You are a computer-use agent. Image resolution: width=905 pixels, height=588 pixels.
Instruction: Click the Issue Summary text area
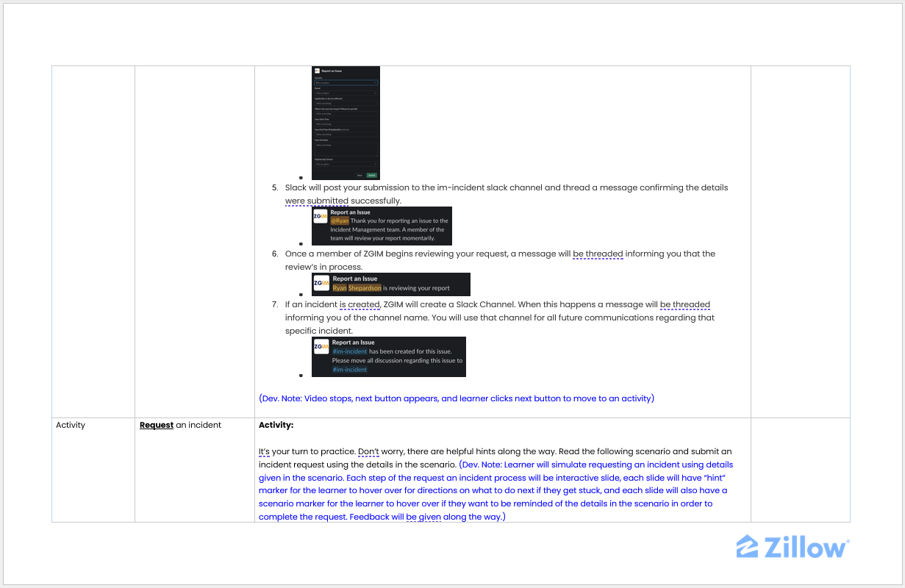(346, 148)
